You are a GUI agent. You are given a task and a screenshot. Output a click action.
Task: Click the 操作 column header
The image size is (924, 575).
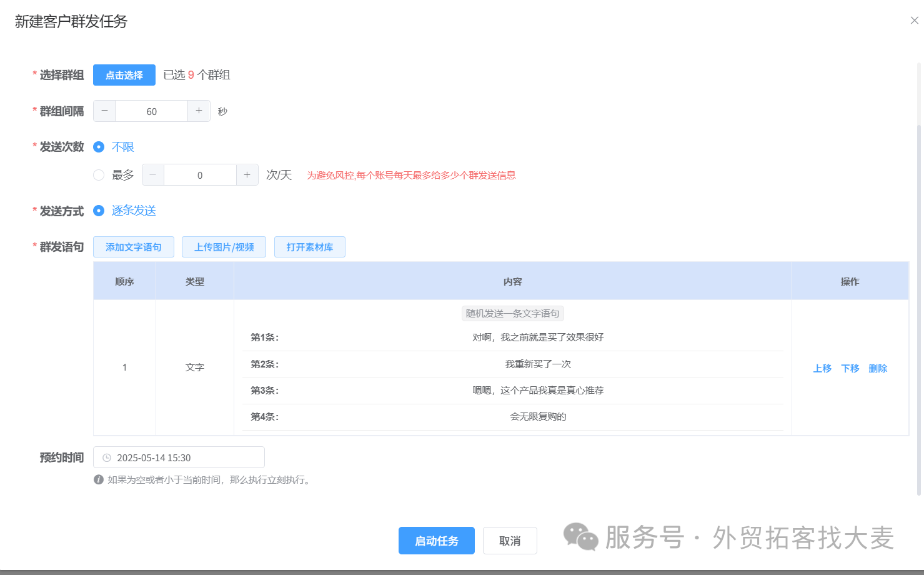(x=850, y=281)
